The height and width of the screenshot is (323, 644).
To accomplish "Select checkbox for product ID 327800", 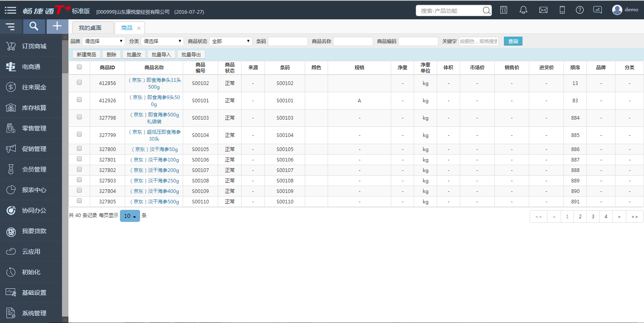I will point(79,149).
